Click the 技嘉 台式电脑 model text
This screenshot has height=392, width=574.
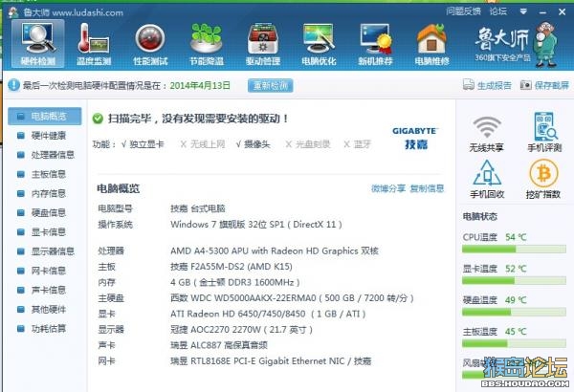[x=198, y=208]
